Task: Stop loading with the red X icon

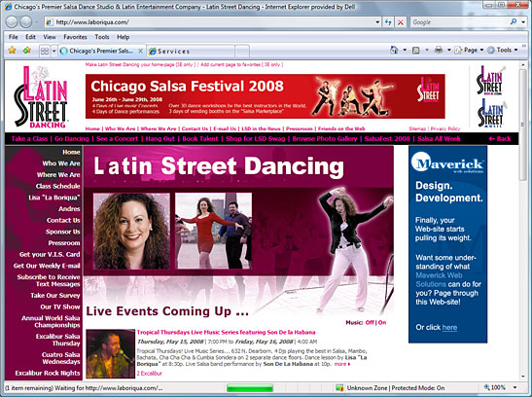Action: click(401, 22)
